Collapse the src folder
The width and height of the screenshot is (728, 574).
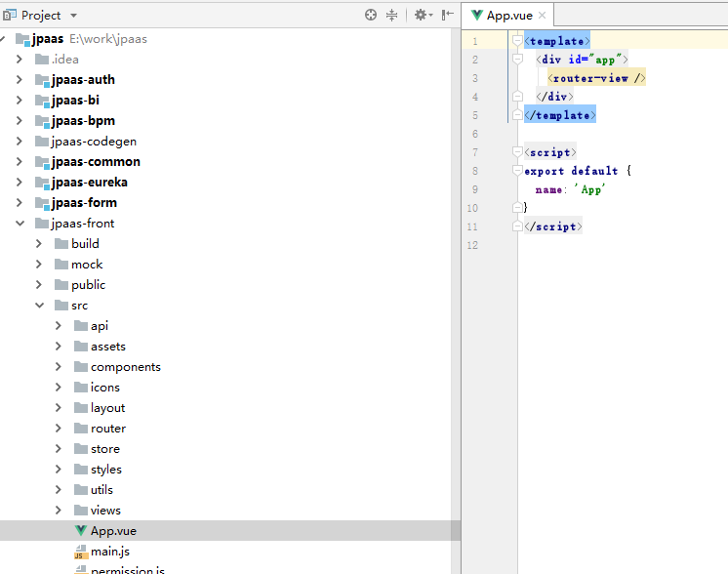[x=39, y=306]
